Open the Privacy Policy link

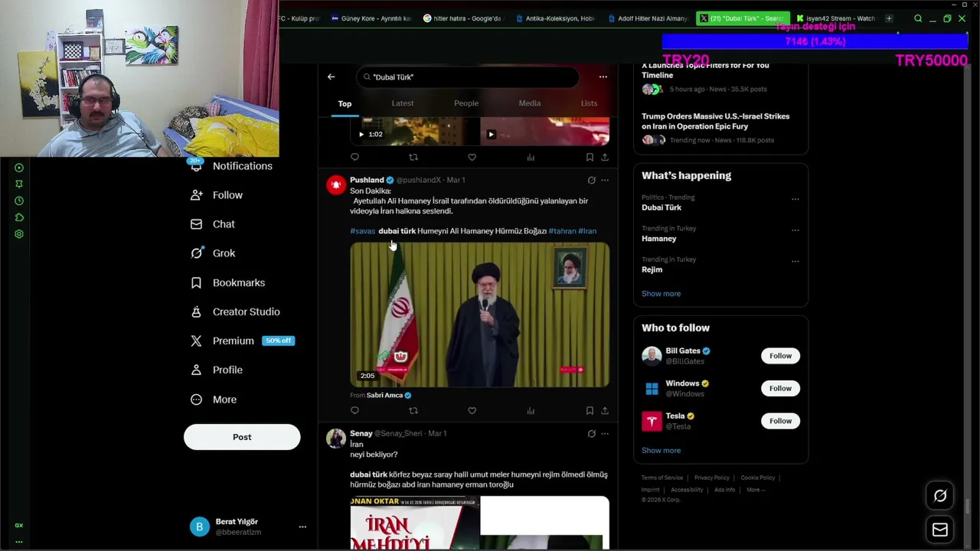tap(711, 478)
